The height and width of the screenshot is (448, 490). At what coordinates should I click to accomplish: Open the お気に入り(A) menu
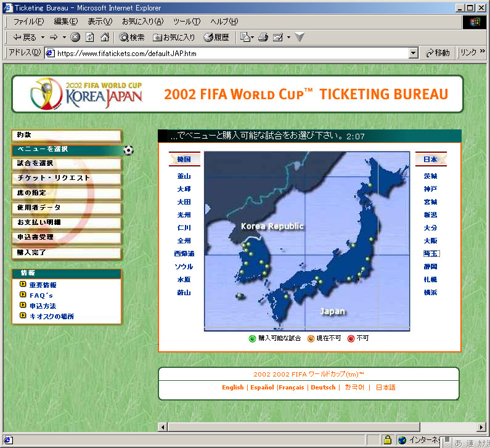[142, 22]
